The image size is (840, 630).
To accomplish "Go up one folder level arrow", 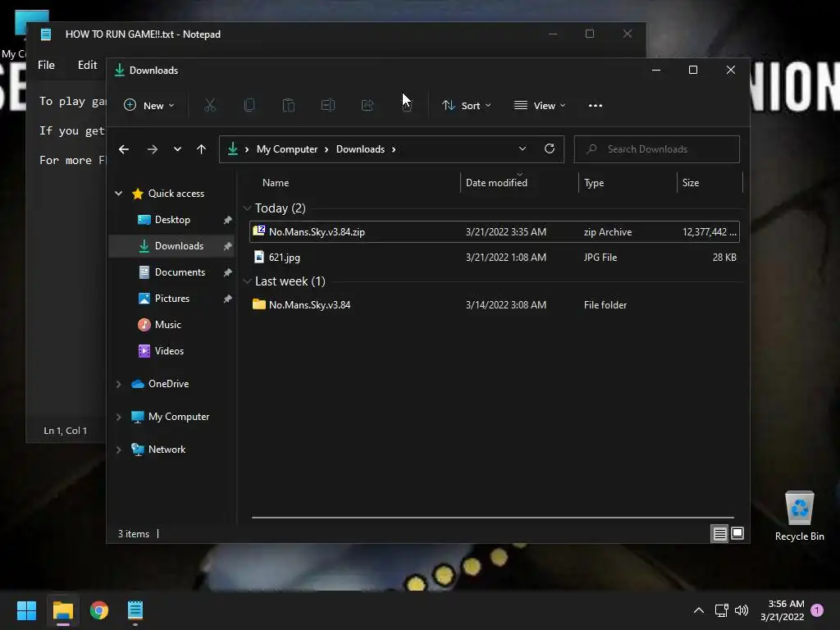I will (201, 149).
